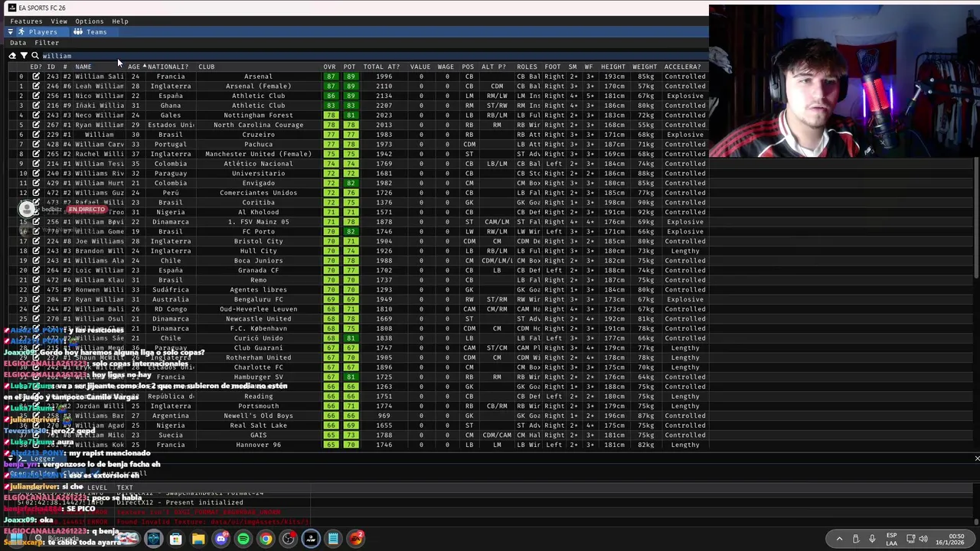Open the edit icon for Leah Williamson

[36, 86]
